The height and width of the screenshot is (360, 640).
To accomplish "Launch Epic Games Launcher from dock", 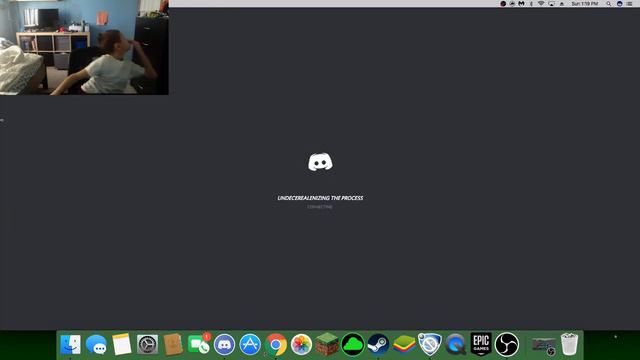I will [x=481, y=344].
